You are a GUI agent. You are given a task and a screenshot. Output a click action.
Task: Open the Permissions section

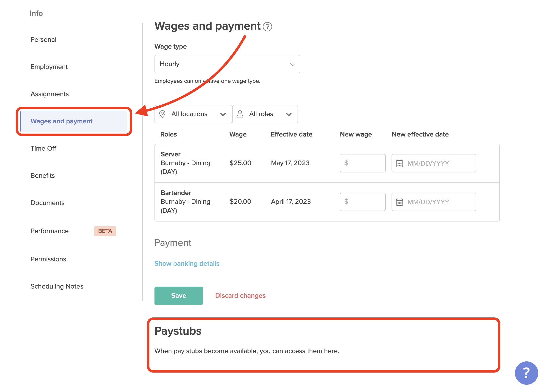click(48, 259)
